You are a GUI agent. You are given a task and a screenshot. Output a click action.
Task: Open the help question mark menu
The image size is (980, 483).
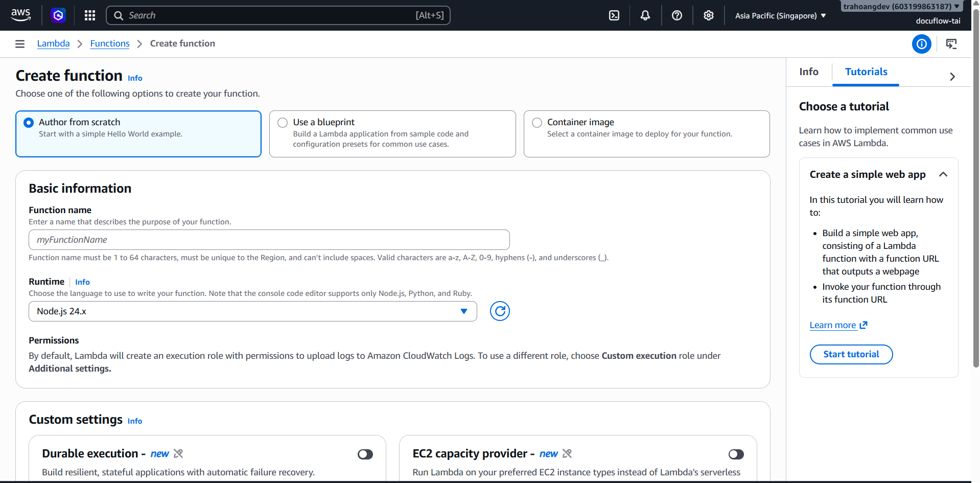[x=677, y=15]
